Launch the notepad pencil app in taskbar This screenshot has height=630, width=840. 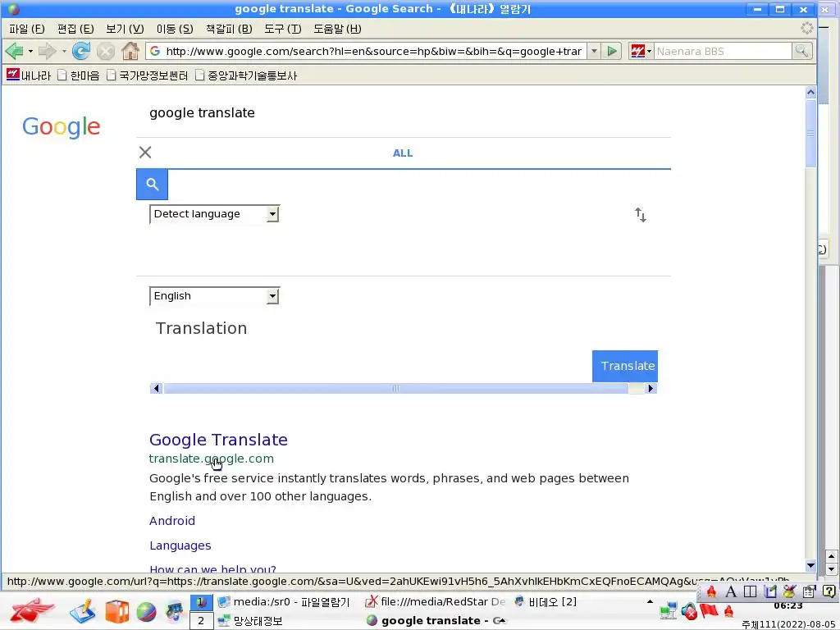(83, 611)
